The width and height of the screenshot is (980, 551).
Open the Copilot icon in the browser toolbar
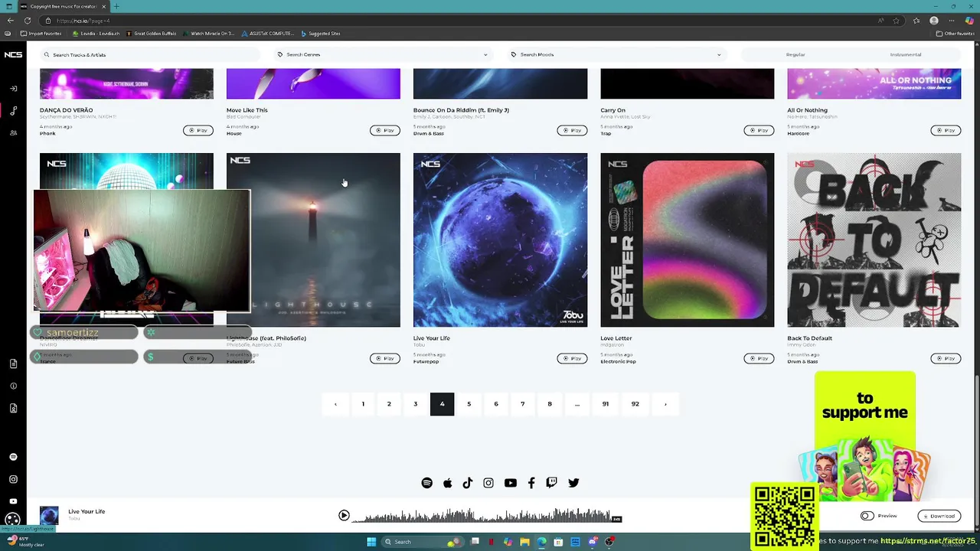tap(969, 21)
